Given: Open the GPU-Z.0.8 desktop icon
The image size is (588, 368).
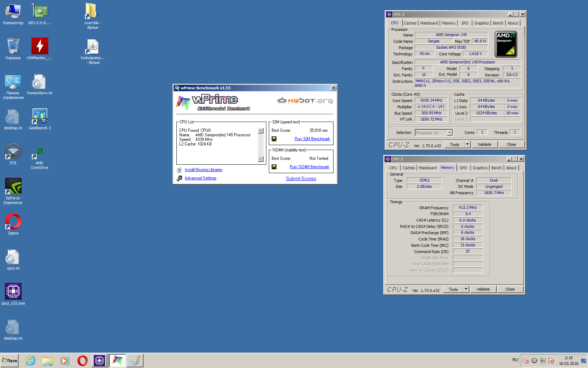Looking at the screenshot, I should coord(40,14).
